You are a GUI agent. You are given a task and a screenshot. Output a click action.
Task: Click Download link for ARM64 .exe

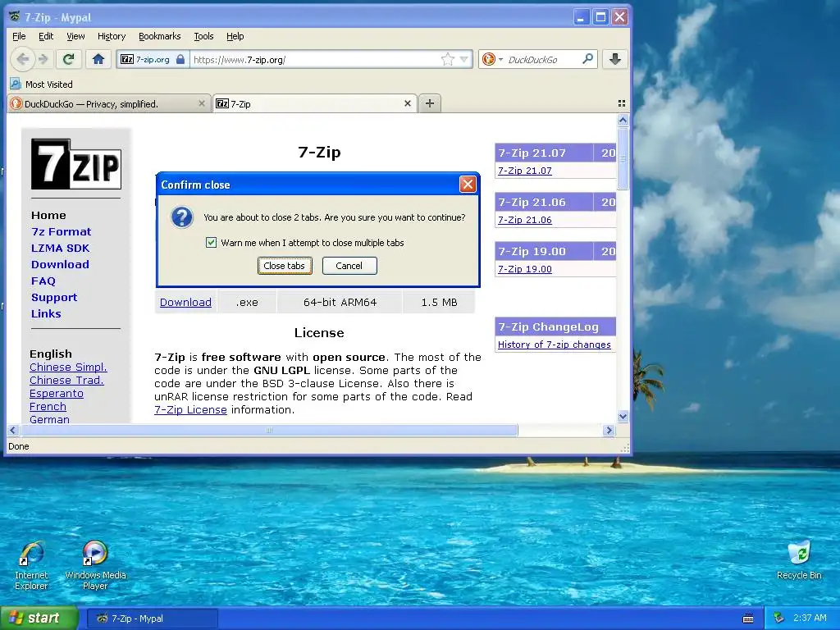click(x=185, y=302)
